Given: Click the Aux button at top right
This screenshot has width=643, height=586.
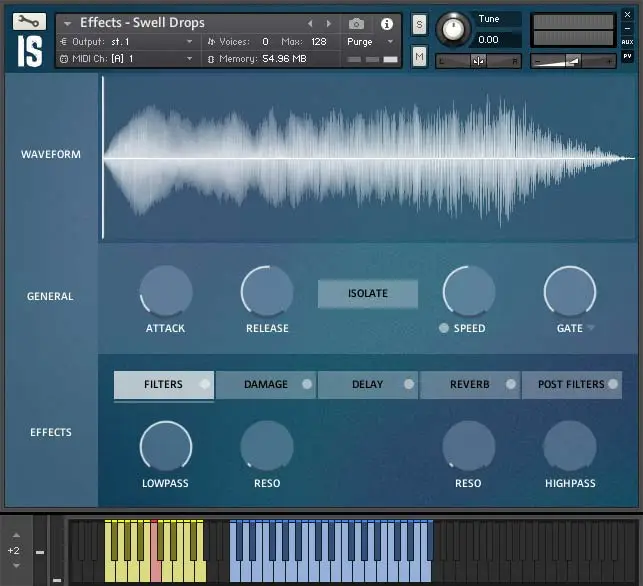Looking at the screenshot, I should coord(627,42).
